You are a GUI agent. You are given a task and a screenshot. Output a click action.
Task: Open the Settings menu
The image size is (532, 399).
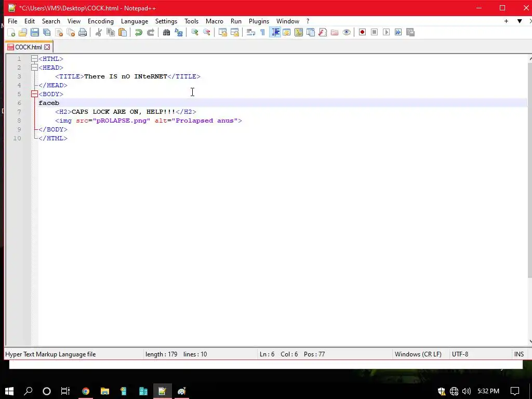click(x=166, y=21)
